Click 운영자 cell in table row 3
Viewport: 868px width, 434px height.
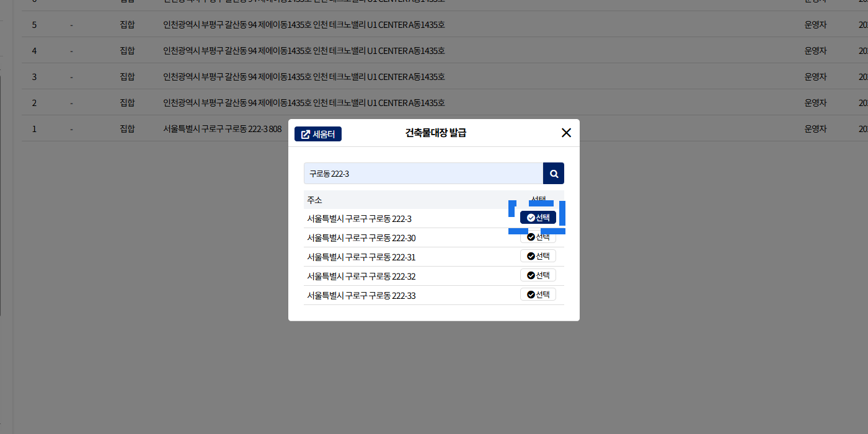(815, 77)
